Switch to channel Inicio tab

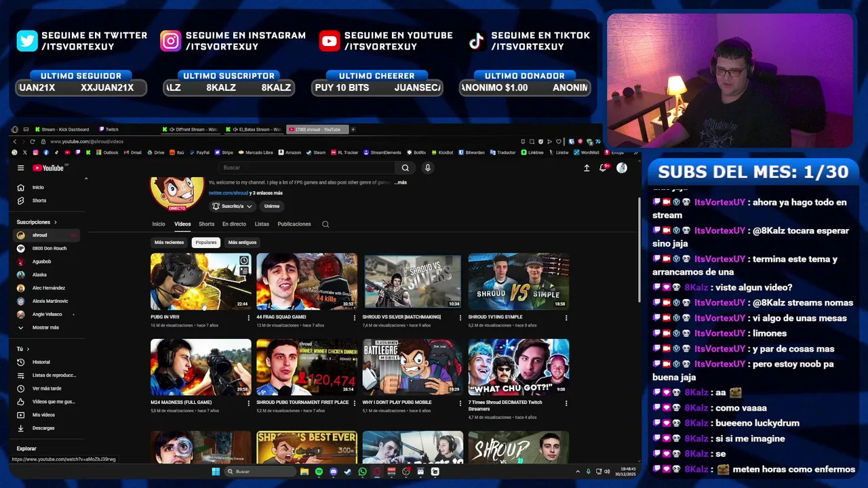click(158, 224)
